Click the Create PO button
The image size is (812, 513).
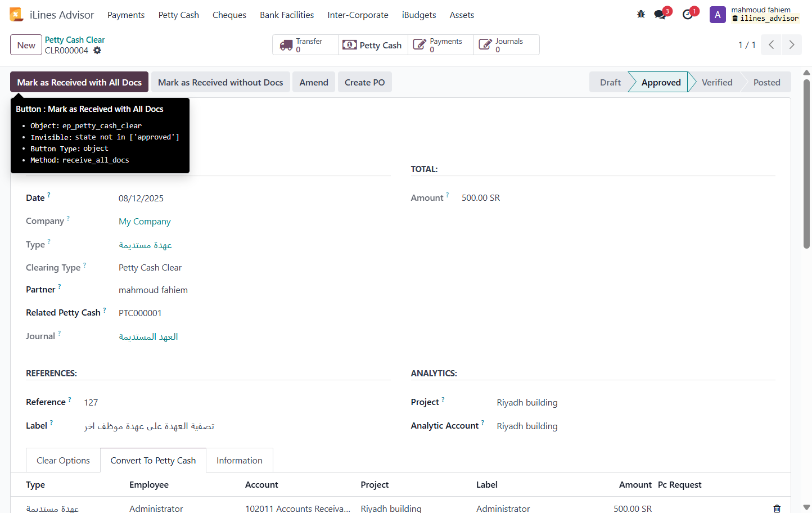pyautogui.click(x=365, y=82)
